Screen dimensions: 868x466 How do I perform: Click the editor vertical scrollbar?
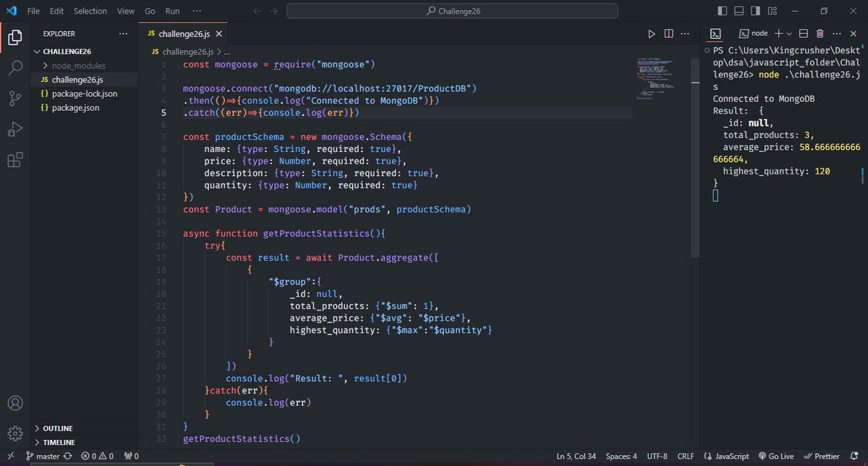[x=695, y=158]
